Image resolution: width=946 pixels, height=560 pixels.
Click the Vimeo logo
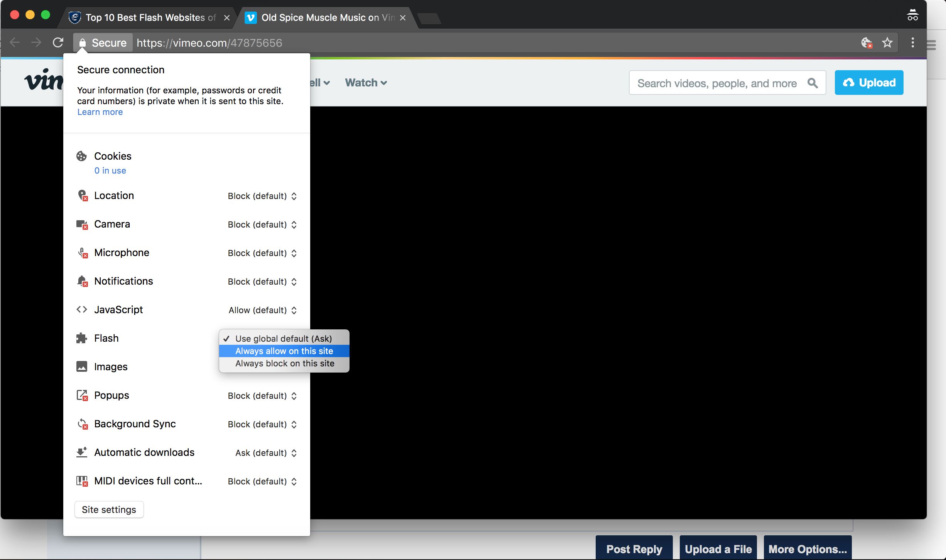(44, 80)
